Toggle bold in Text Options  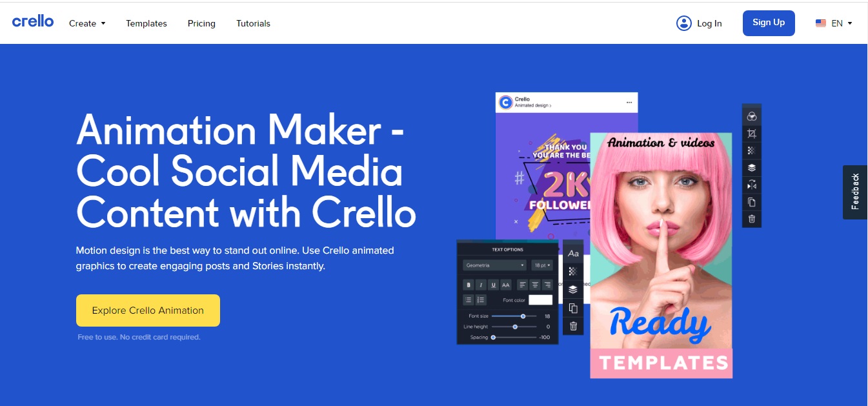pyautogui.click(x=469, y=285)
